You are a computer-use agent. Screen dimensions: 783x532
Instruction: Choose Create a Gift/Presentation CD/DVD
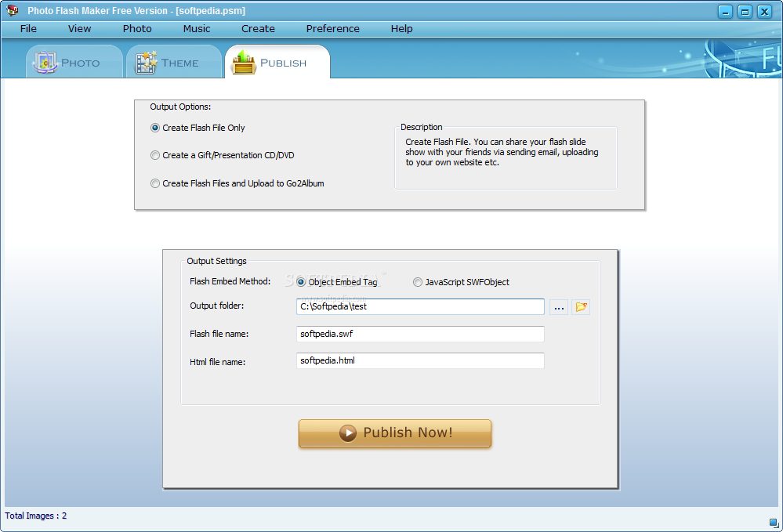[x=223, y=155]
